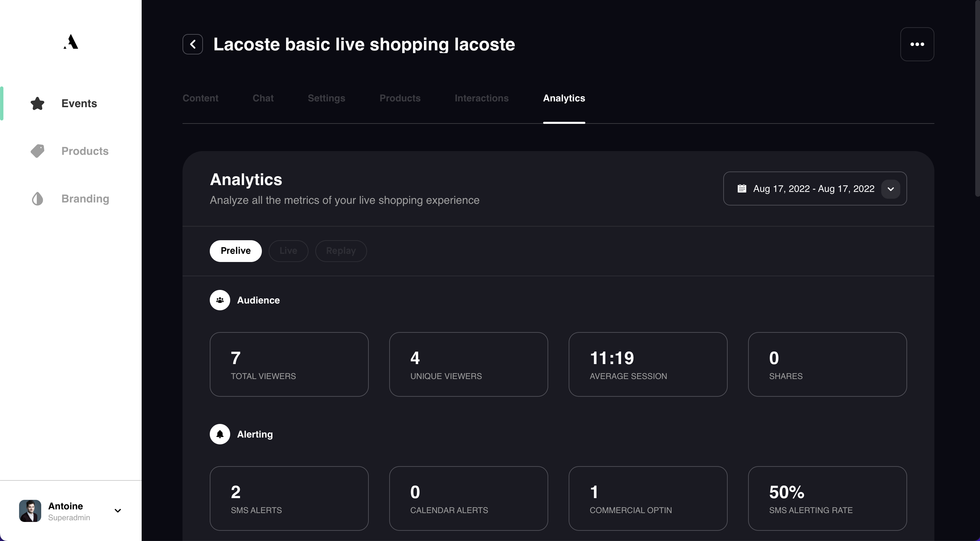Click the SMS Alerts card

point(289,498)
